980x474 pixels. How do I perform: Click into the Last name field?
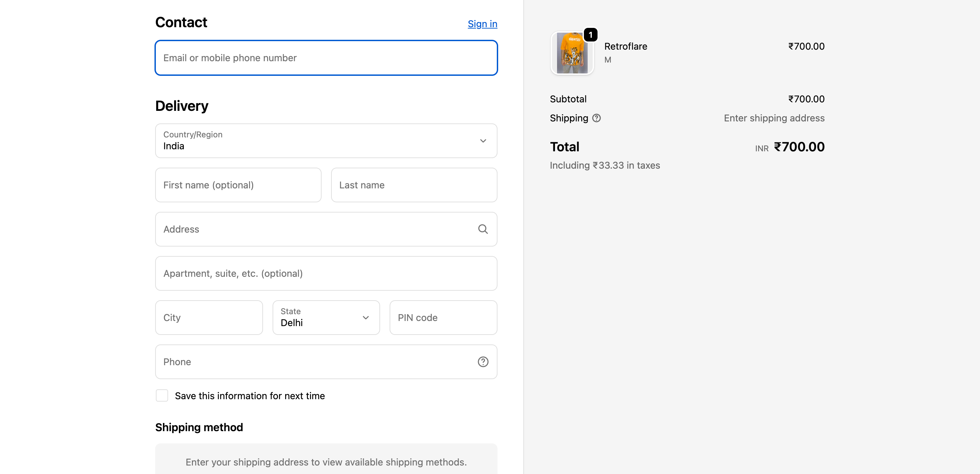(414, 185)
